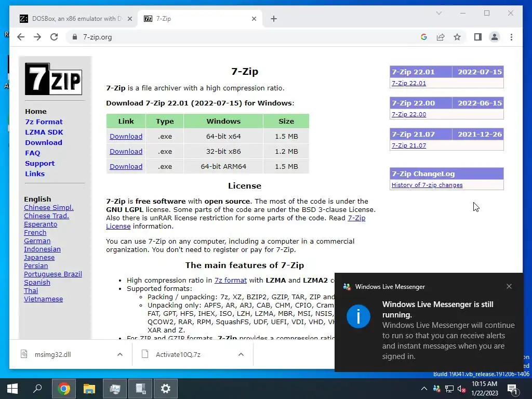Open the LZMA SDK sidebar link
The width and height of the screenshot is (532, 399).
[x=44, y=132]
